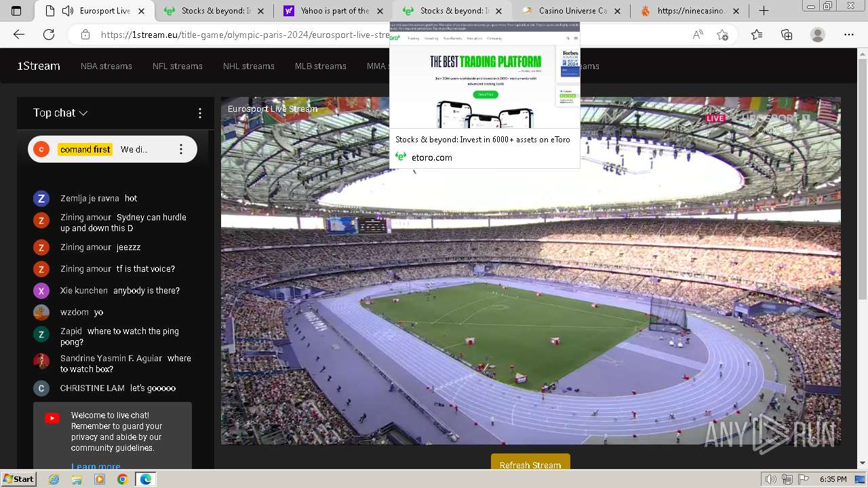Switch to second Stocks & beyond tab
Image resolution: width=868 pixels, height=488 pixels.
[451, 11]
